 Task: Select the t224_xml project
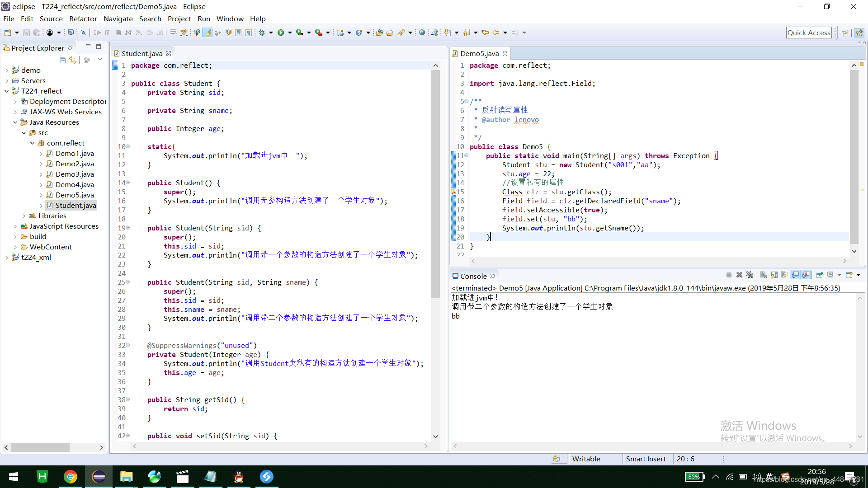[36, 258]
